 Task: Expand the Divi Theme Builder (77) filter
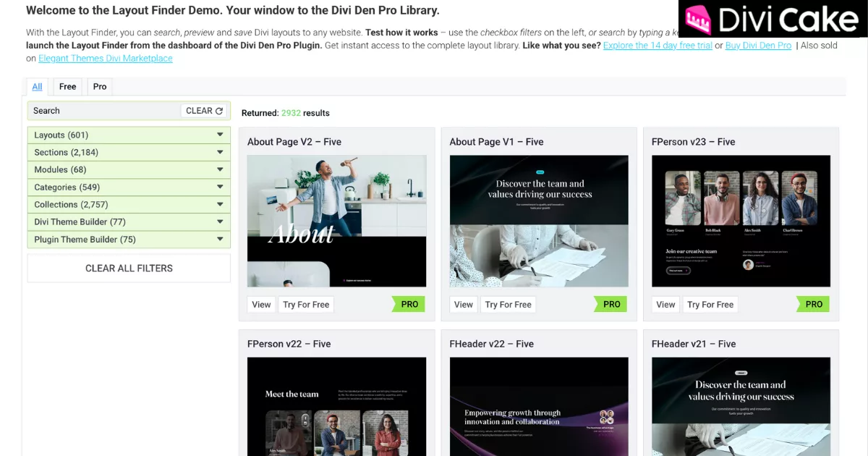tap(129, 222)
